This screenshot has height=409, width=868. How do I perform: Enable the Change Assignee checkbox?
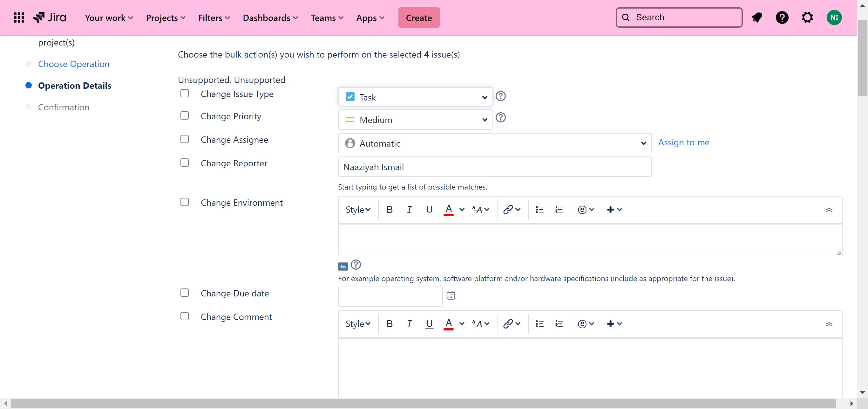click(184, 139)
